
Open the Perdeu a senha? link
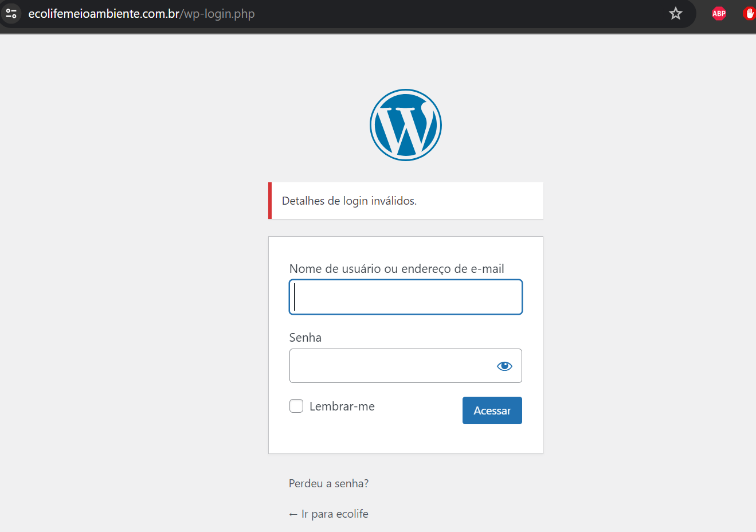(x=328, y=483)
